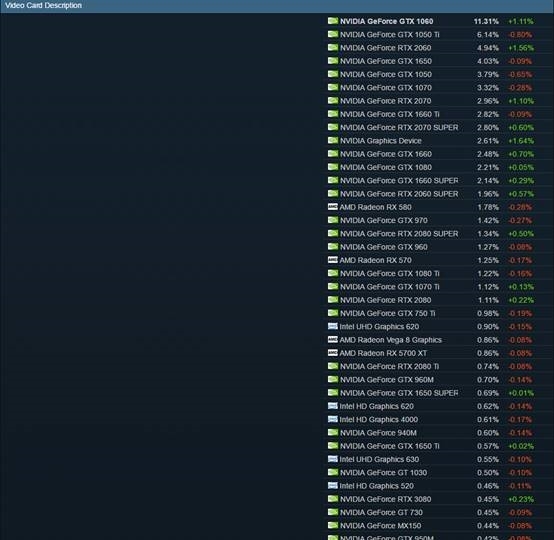Click the NVIDIA logo beside GeForce MX150

(332, 525)
